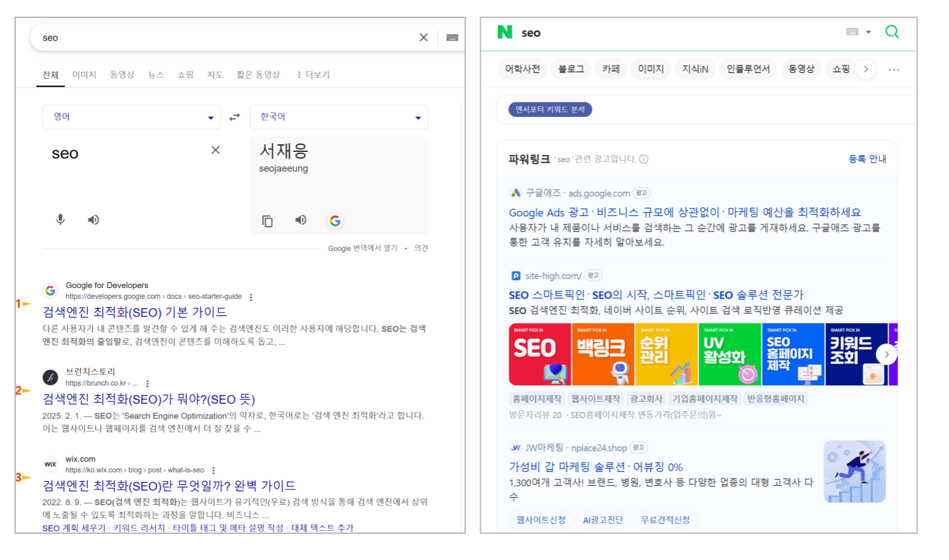Open the three-dot menu for the wix.com result
The image size is (949, 560).
214,470
